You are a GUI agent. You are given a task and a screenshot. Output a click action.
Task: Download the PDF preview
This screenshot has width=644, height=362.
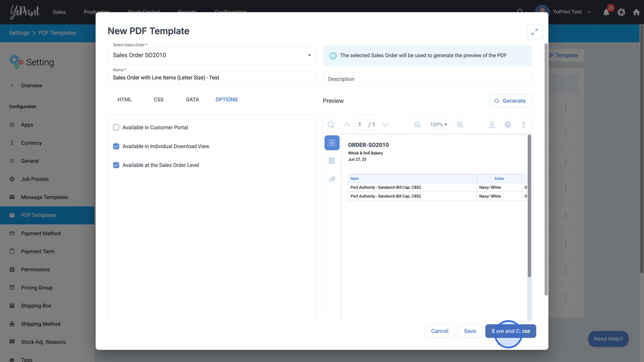(492, 125)
